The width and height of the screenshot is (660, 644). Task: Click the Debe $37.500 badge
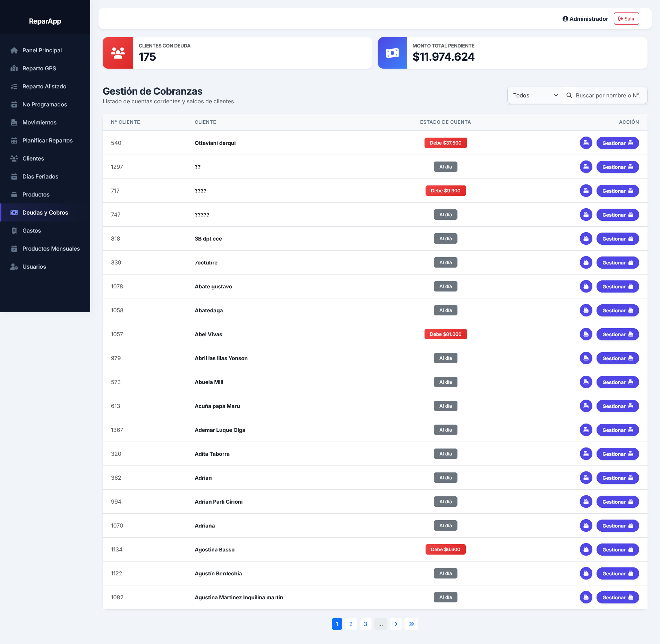click(445, 143)
